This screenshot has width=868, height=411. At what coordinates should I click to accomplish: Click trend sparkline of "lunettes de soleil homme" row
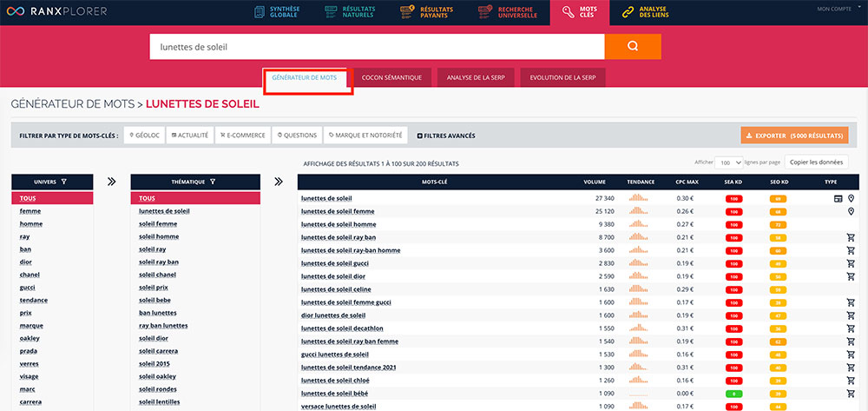click(x=638, y=224)
